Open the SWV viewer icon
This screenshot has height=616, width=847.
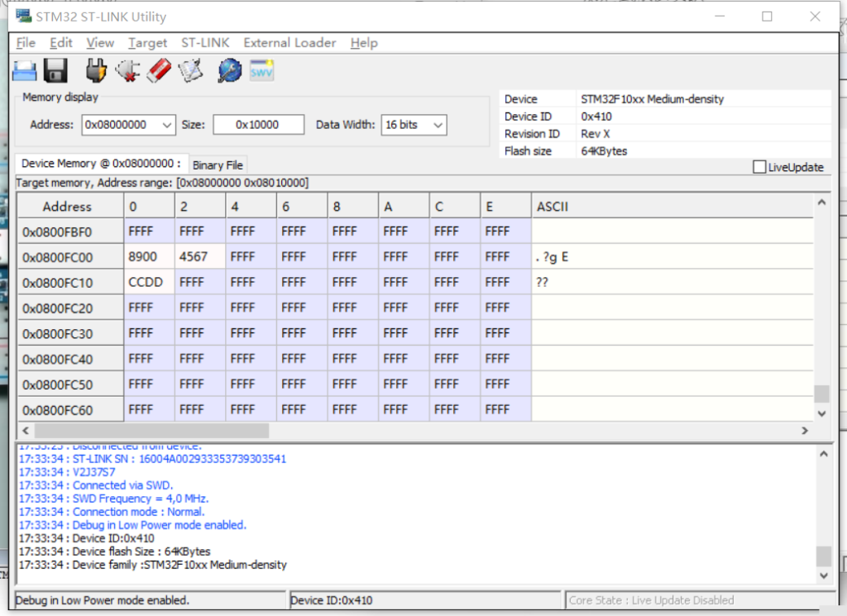coord(261,71)
